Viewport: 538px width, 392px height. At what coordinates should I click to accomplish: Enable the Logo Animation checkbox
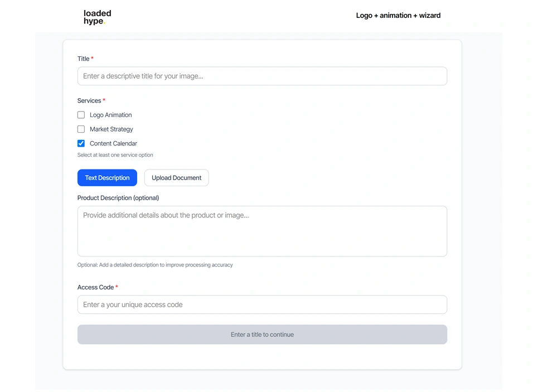coord(81,115)
